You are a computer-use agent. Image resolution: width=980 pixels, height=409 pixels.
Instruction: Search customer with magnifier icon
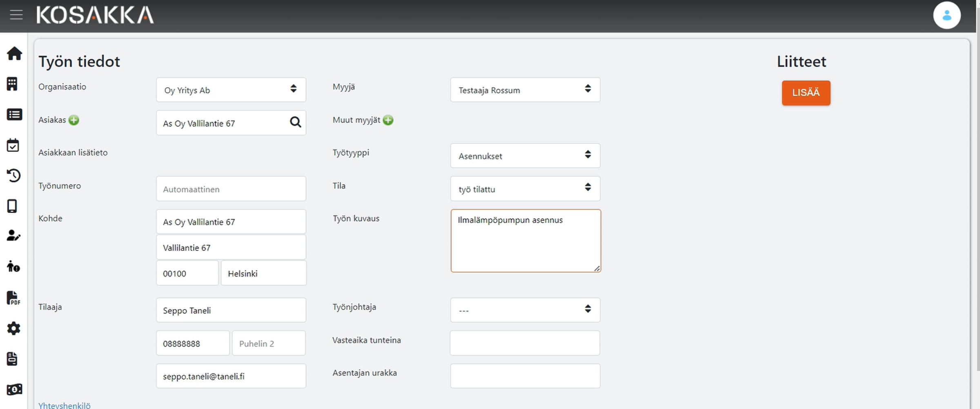[x=295, y=122]
